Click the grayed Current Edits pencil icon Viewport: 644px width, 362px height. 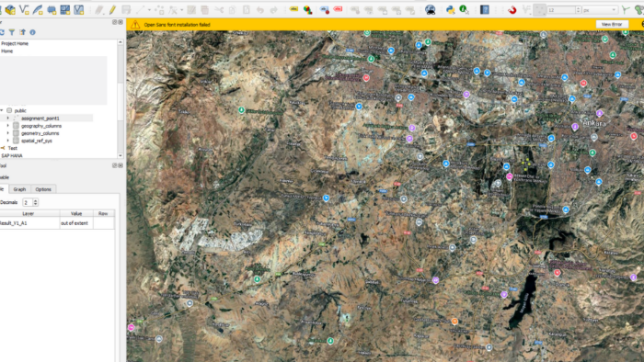click(99, 9)
